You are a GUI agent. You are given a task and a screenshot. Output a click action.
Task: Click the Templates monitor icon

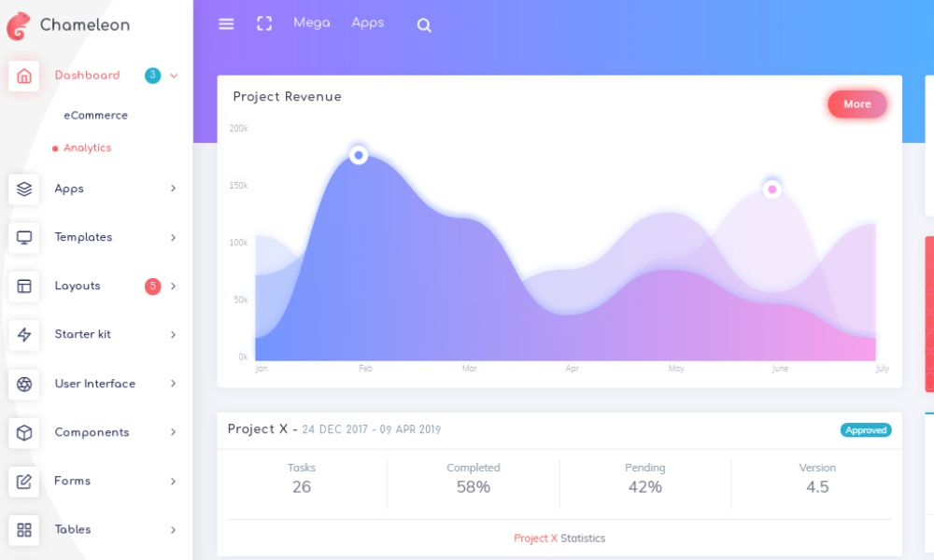[24, 237]
